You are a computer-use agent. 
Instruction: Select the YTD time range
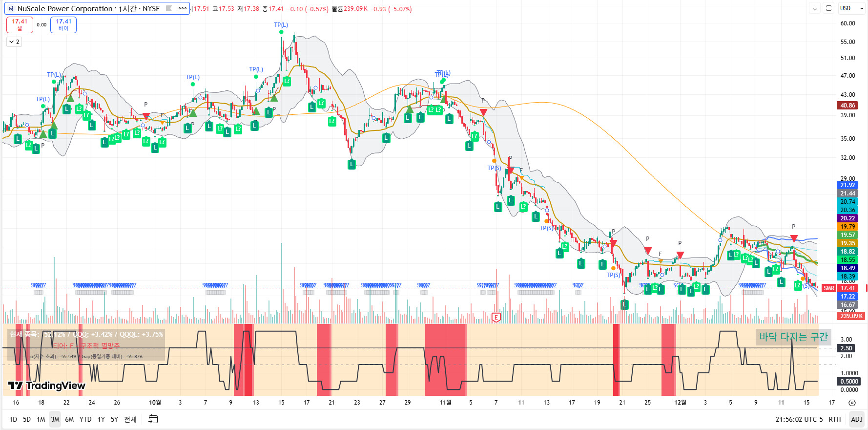85,419
